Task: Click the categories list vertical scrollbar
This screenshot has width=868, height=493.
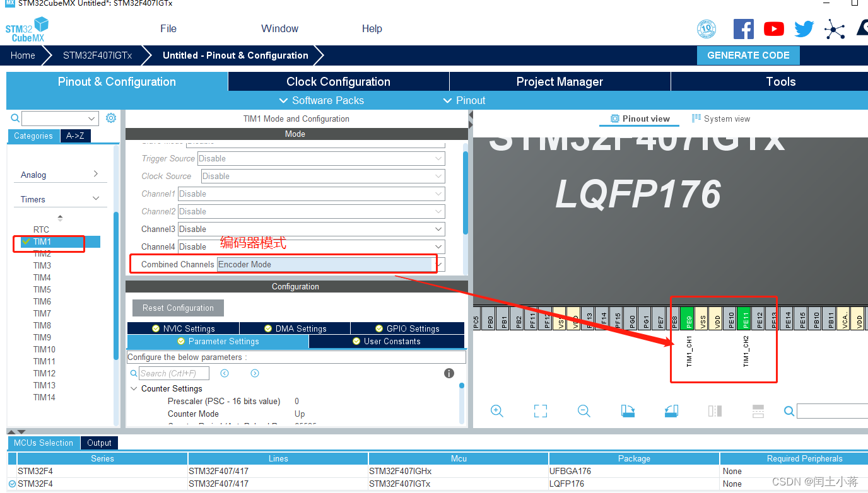Action: pos(116,286)
